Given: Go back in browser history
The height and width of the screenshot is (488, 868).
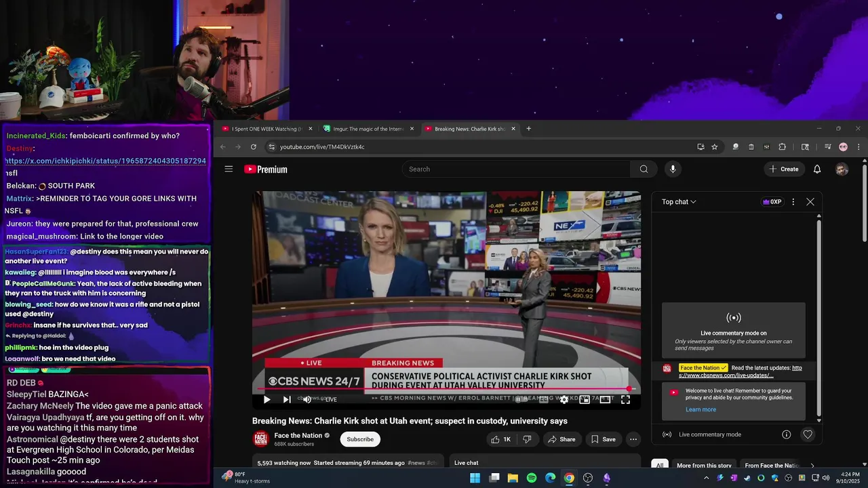Looking at the screenshot, I should 222,146.
